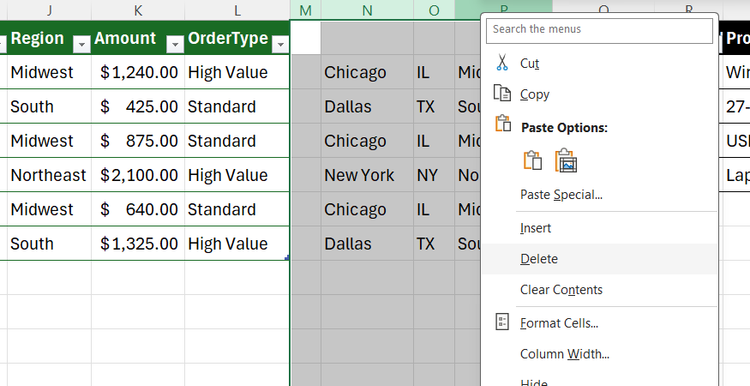This screenshot has width=750, height=386.
Task: Click the $1,240.00 amount cell
Action: (x=138, y=72)
